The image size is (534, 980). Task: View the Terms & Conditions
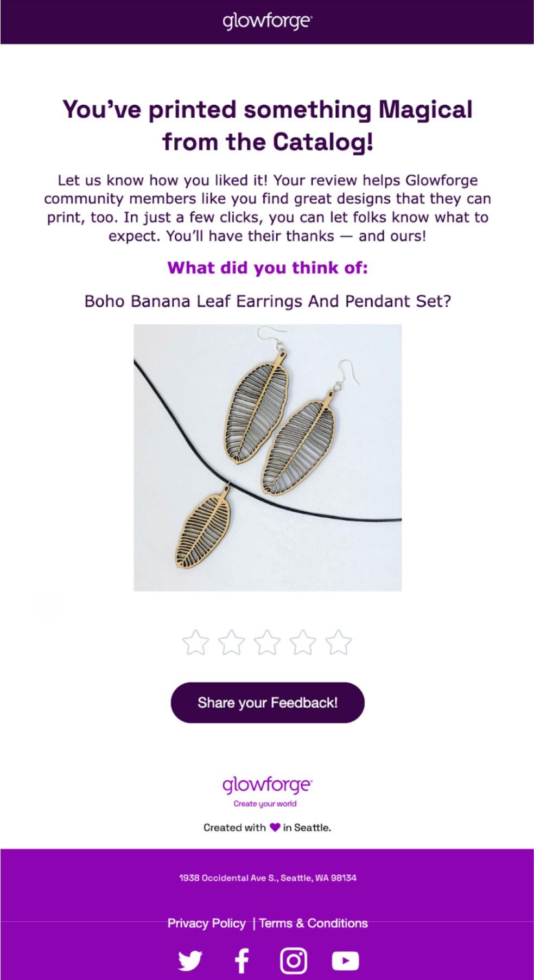(x=314, y=923)
